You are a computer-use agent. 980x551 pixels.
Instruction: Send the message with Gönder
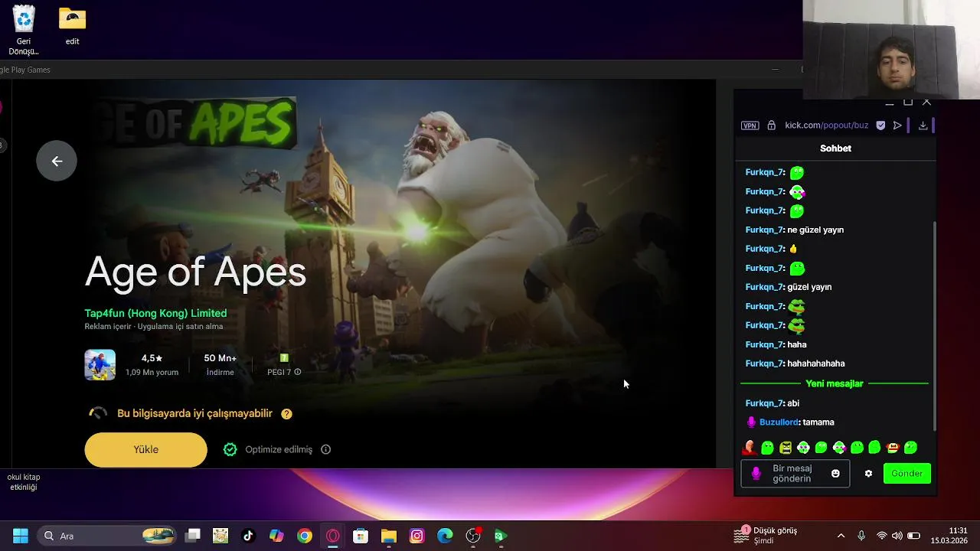pyautogui.click(x=907, y=474)
